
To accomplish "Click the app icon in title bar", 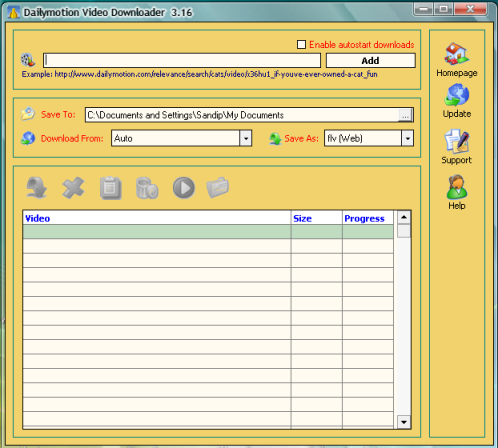I will pos(14,13).
